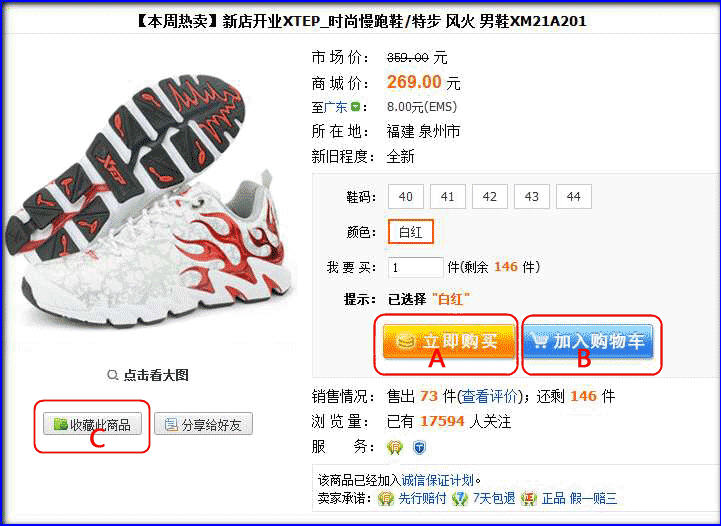Open the 广东 destination link

point(336,107)
